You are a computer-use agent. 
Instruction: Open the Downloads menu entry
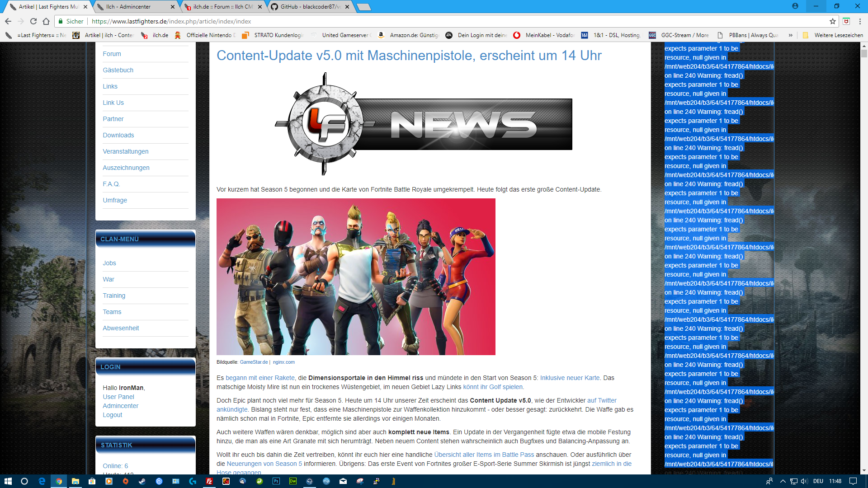click(118, 135)
